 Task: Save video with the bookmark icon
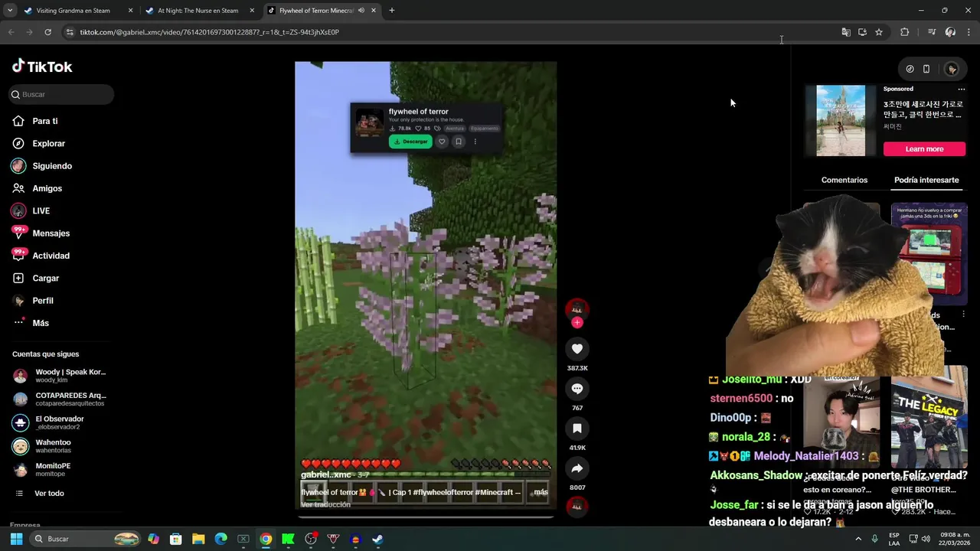pyautogui.click(x=577, y=429)
